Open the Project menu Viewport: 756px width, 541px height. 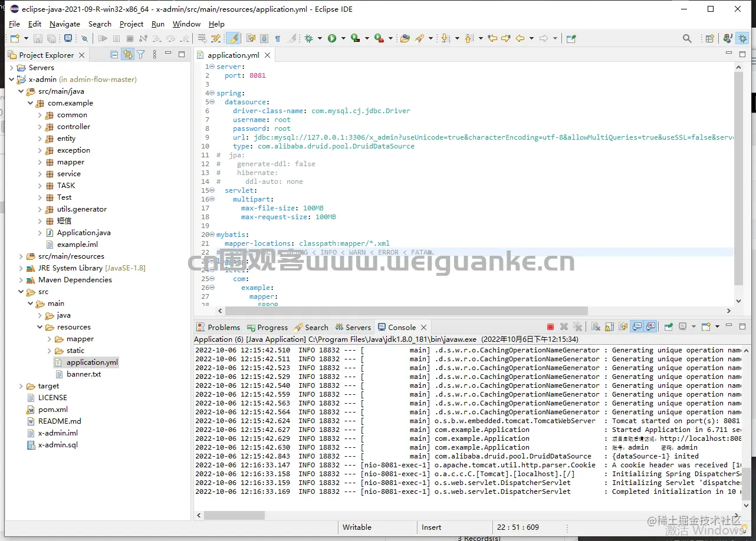(131, 24)
